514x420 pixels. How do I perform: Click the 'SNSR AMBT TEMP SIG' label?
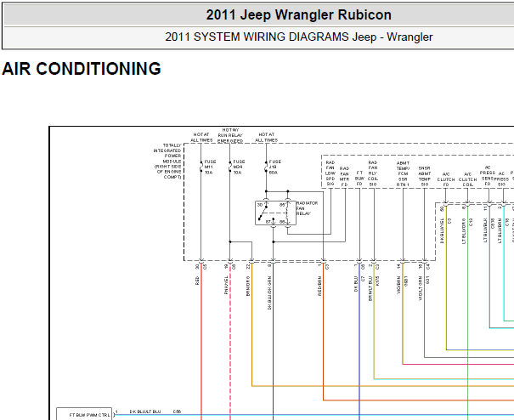point(424,176)
